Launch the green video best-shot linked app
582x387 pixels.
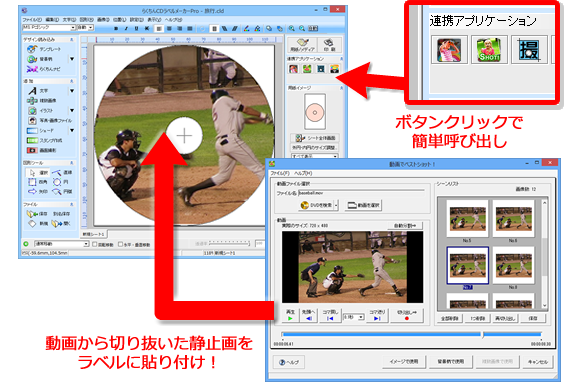pos(307,69)
